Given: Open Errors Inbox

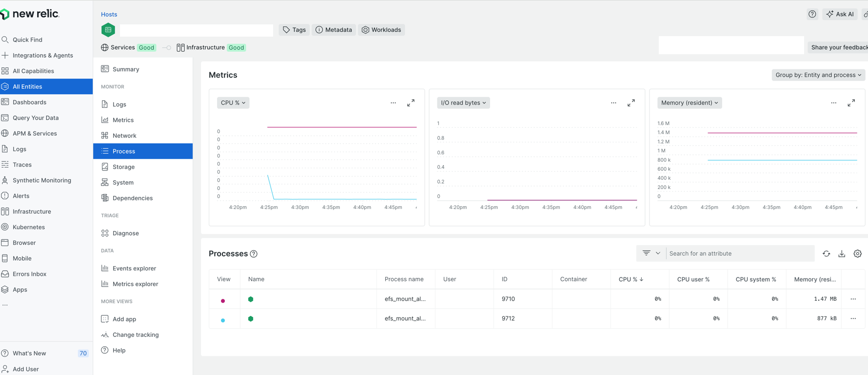Looking at the screenshot, I should point(29,274).
